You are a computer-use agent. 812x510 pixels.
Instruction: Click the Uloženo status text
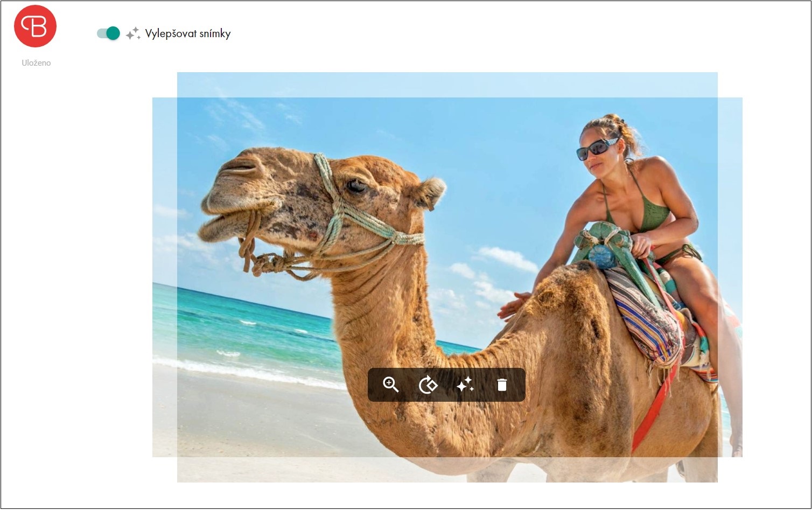coord(36,63)
